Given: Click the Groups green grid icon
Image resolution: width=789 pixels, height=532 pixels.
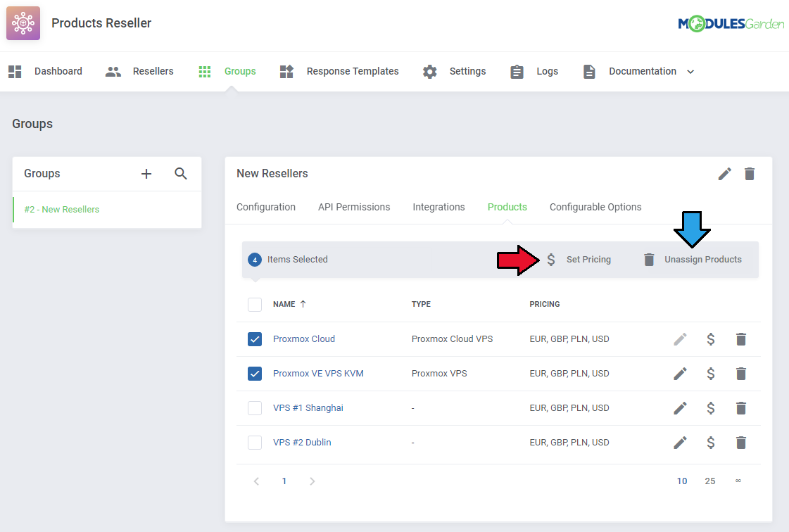Looking at the screenshot, I should tap(205, 72).
